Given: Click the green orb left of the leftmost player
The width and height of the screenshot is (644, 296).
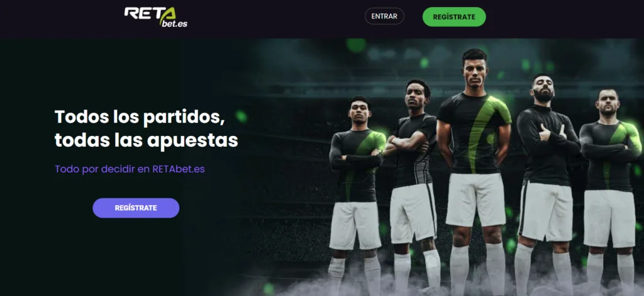Looking at the screenshot, I should (x=241, y=117).
